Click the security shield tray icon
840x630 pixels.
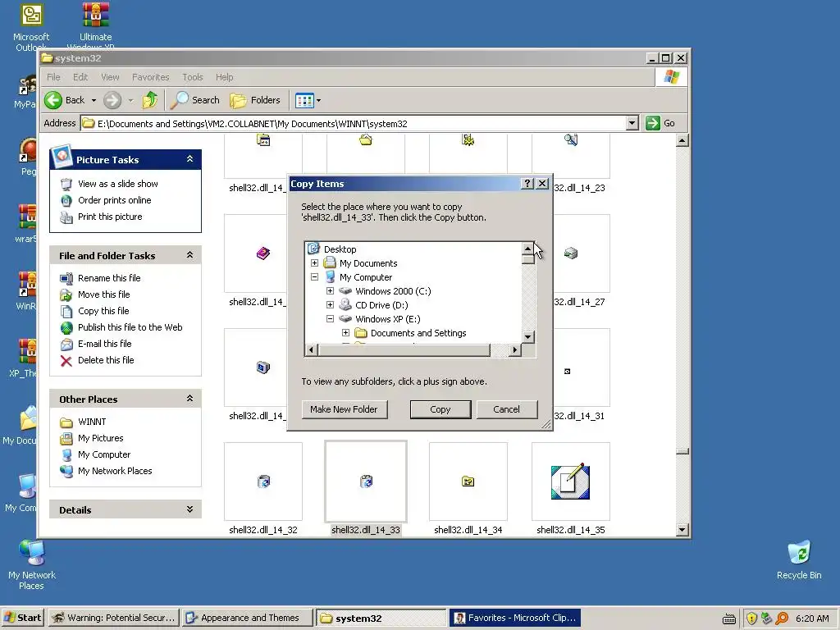point(751,619)
